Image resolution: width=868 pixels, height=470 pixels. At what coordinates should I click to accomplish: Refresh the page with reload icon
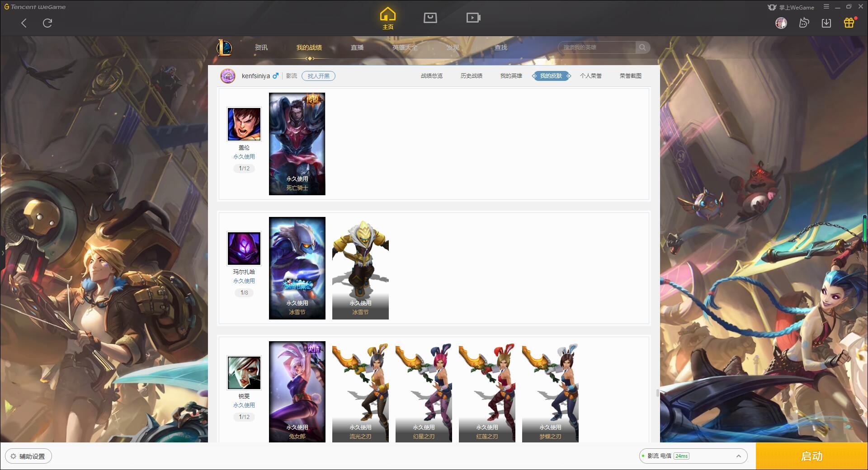point(47,23)
